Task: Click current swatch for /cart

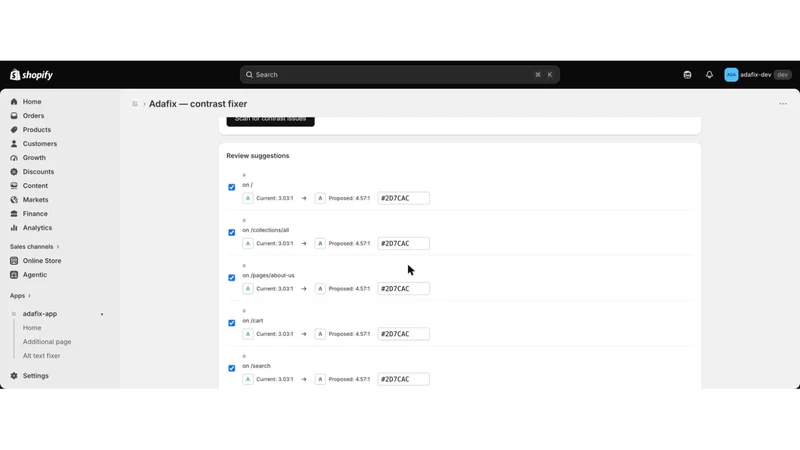Action: [x=248, y=334]
